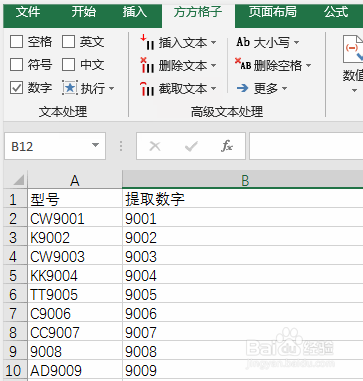The width and height of the screenshot is (363, 381).
Task: Expand the Name Box dropdown arrow
Action: [x=95, y=145]
